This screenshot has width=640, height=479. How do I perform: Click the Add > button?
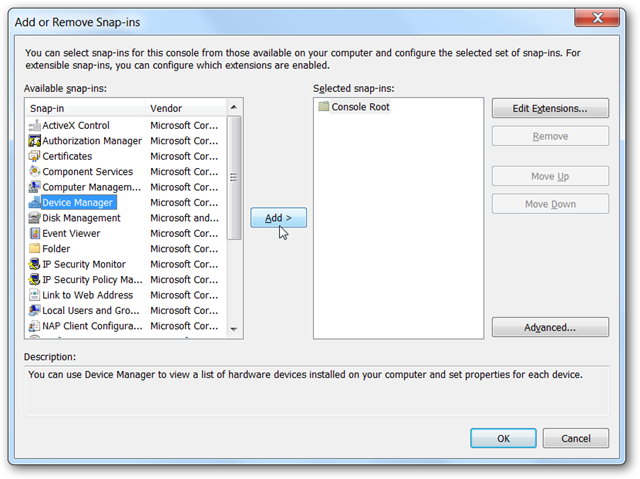(278, 218)
